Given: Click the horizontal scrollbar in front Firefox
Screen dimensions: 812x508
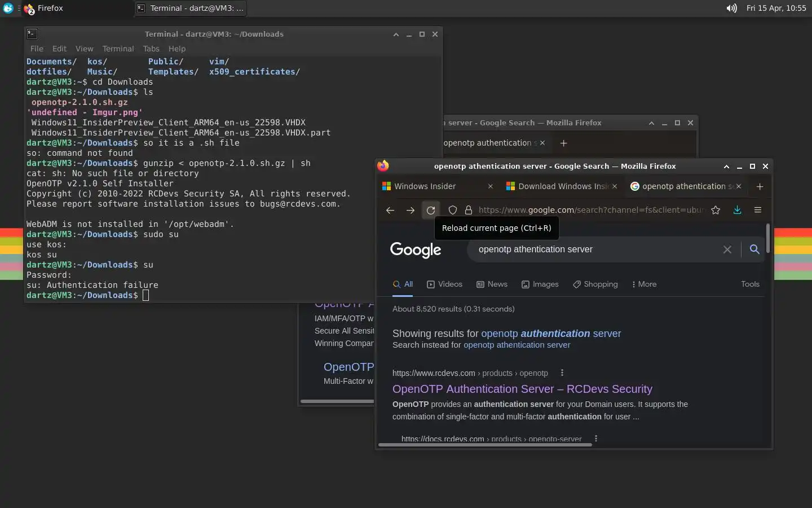Looking at the screenshot, I should click(x=485, y=445).
